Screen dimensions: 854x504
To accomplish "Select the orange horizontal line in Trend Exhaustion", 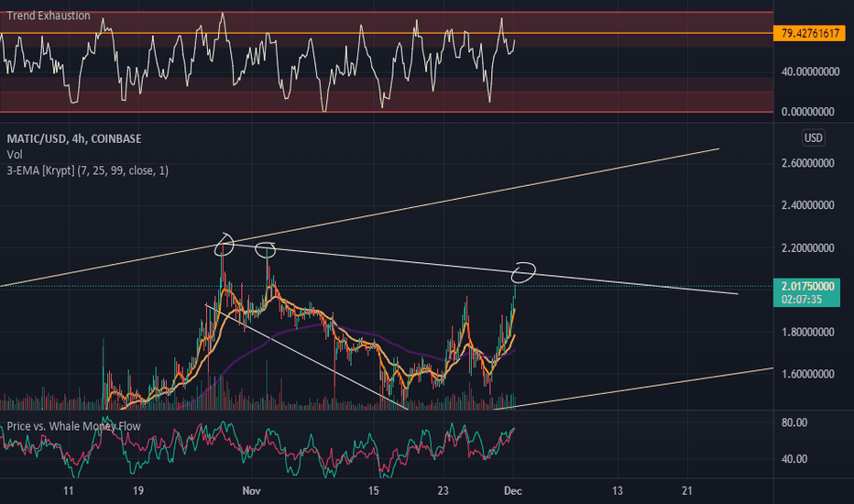I will [386, 34].
